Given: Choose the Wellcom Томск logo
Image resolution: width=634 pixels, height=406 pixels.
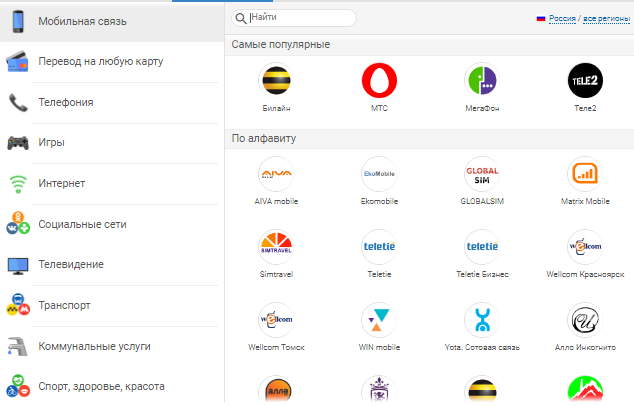Looking at the screenshot, I should 276,320.
